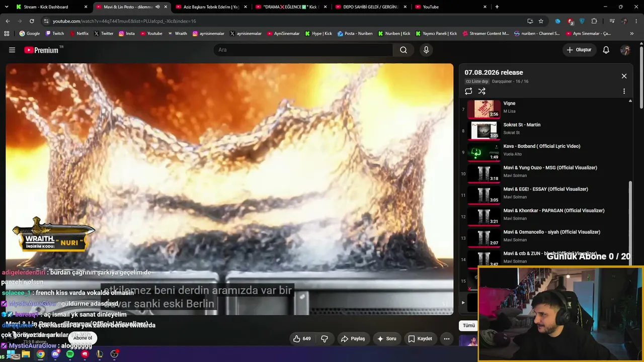Switch to the last YouTube tab

(x=451, y=7)
